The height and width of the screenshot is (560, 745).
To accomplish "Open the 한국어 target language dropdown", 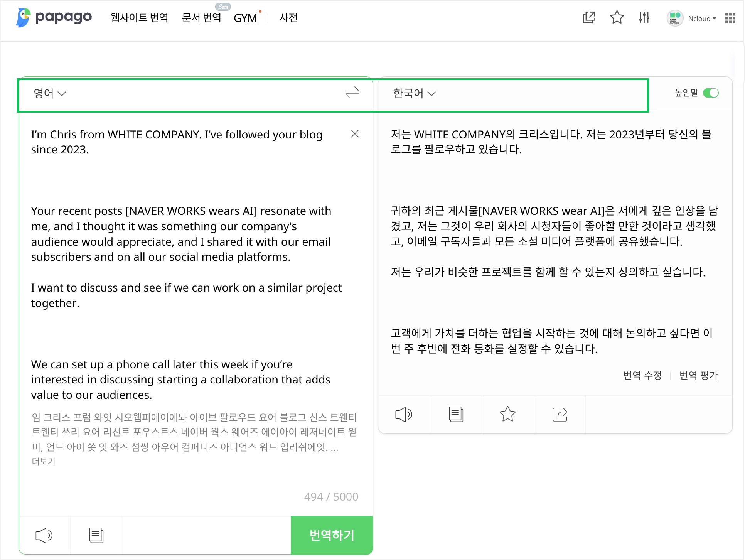I will (x=414, y=93).
